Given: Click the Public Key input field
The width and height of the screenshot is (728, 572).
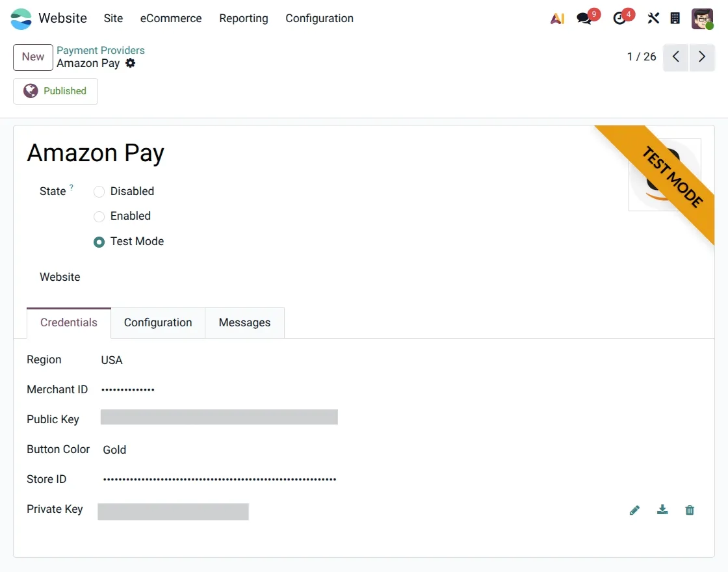Looking at the screenshot, I should click(219, 417).
